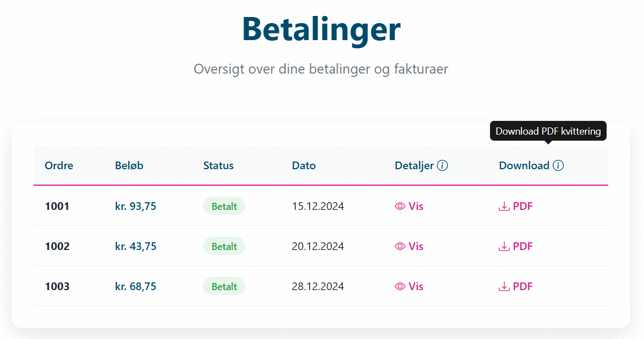
Task: Click the Download PDF kvittering tooltip
Action: (548, 131)
